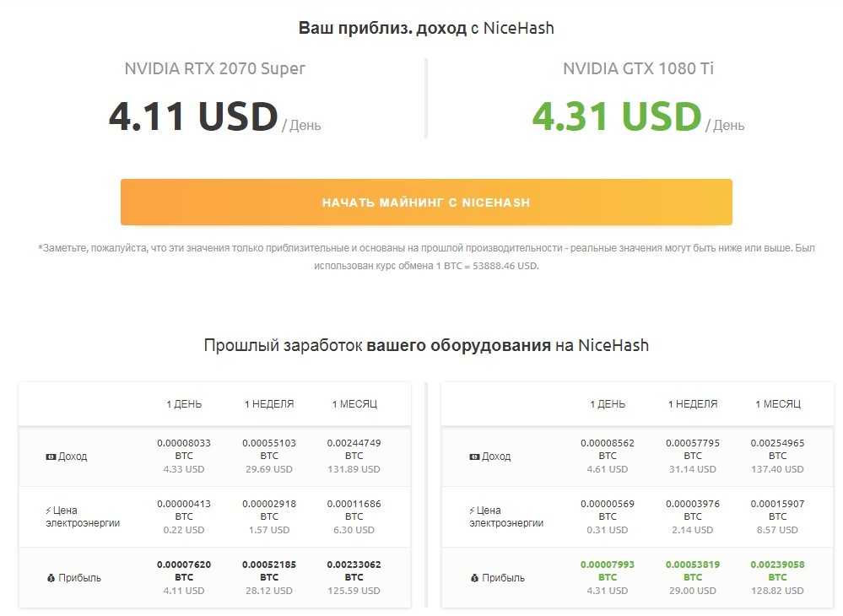Viewport: 843px width, 616px height.
Task: Select the '1 ДЕНЬ' column header in the RTX 2070 Super table
Action: click(184, 404)
